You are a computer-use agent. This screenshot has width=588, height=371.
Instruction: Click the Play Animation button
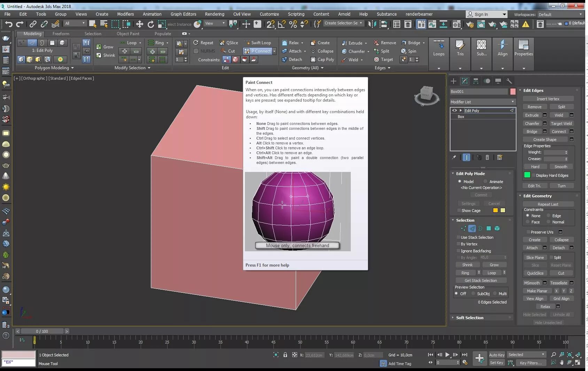click(447, 355)
